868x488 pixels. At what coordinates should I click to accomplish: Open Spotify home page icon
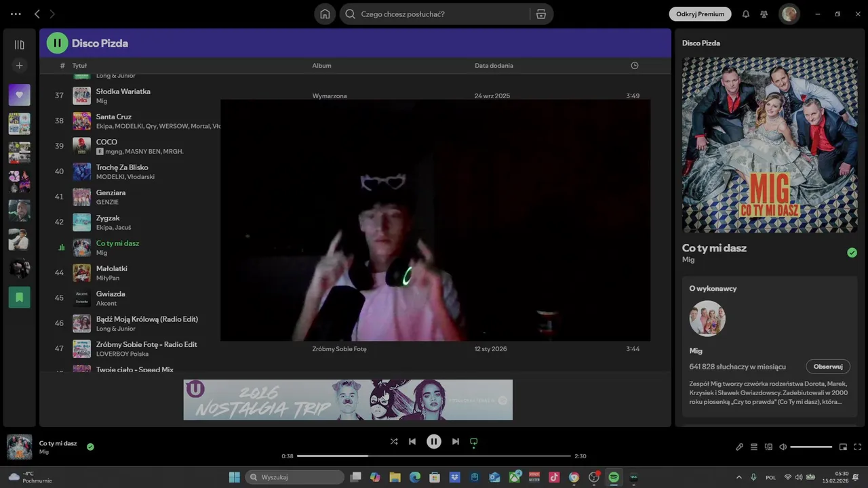pyautogui.click(x=325, y=14)
